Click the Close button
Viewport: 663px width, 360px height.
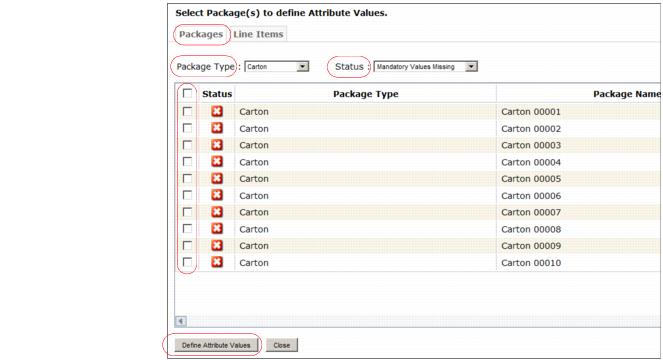point(282,345)
